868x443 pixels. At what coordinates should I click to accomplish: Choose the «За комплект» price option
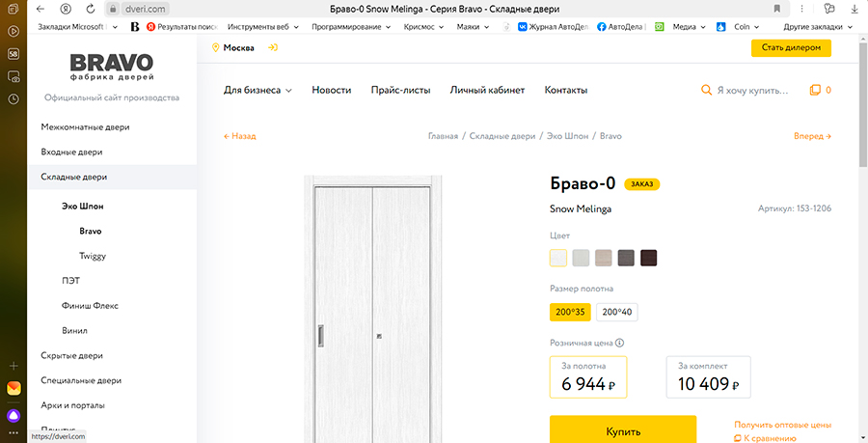pos(708,377)
